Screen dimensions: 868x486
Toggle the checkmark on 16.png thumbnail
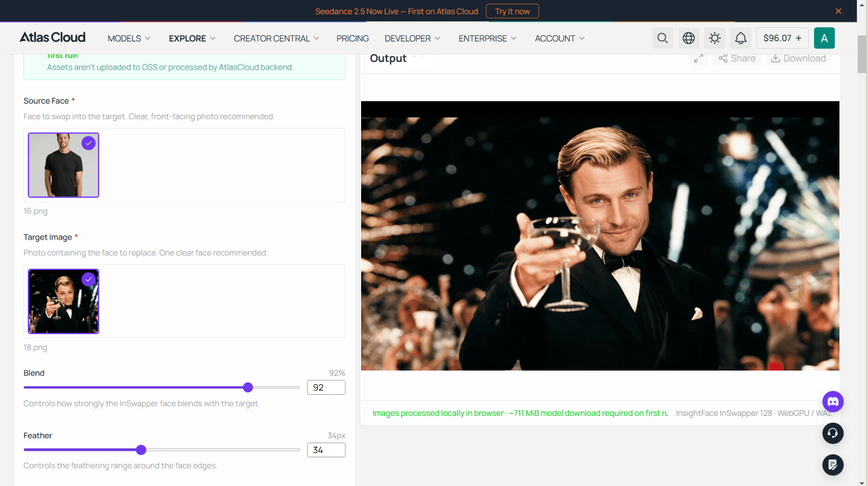point(89,143)
